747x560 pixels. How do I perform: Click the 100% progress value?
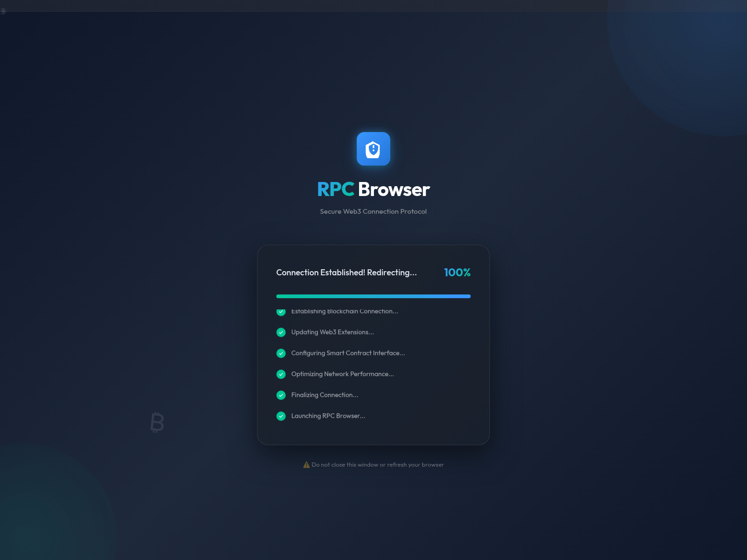point(457,273)
